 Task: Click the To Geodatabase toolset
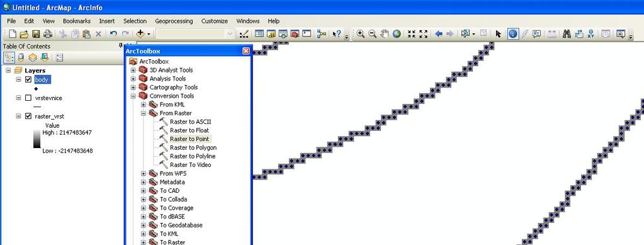coord(181,225)
